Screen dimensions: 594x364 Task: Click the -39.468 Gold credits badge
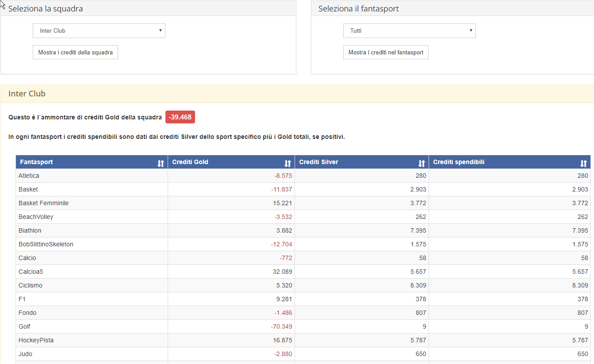click(x=180, y=117)
